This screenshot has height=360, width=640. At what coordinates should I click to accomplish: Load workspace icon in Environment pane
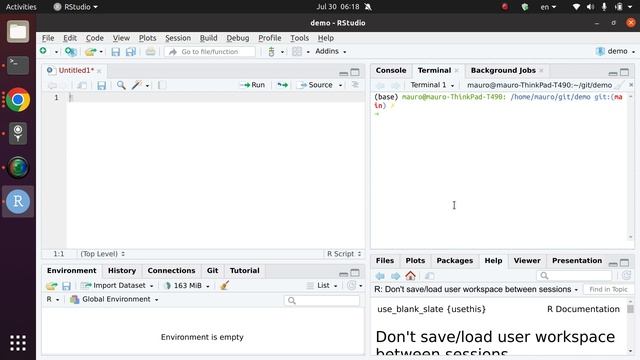[52, 286]
